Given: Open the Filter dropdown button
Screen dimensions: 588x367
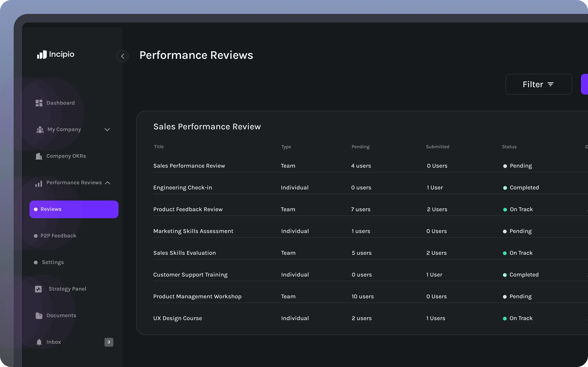Looking at the screenshot, I should (538, 84).
